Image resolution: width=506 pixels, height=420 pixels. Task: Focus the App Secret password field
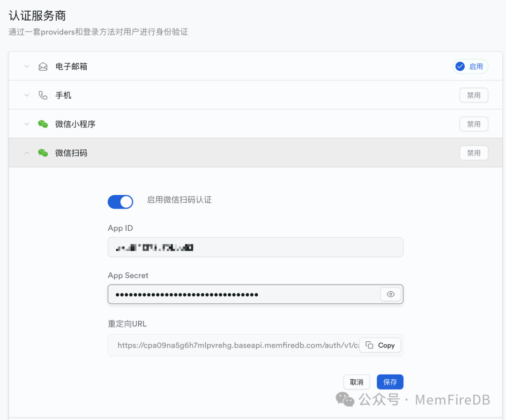[x=256, y=294]
